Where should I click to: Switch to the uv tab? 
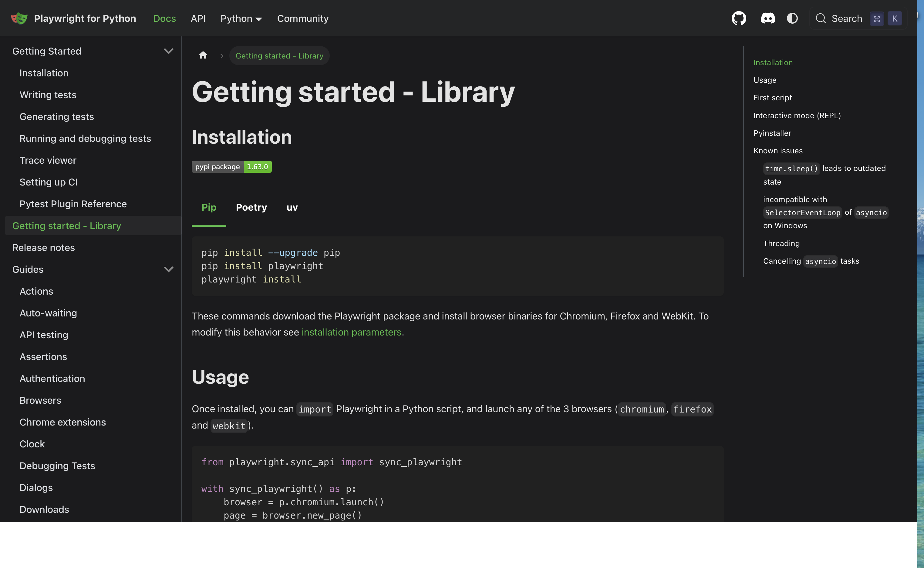pyautogui.click(x=292, y=207)
